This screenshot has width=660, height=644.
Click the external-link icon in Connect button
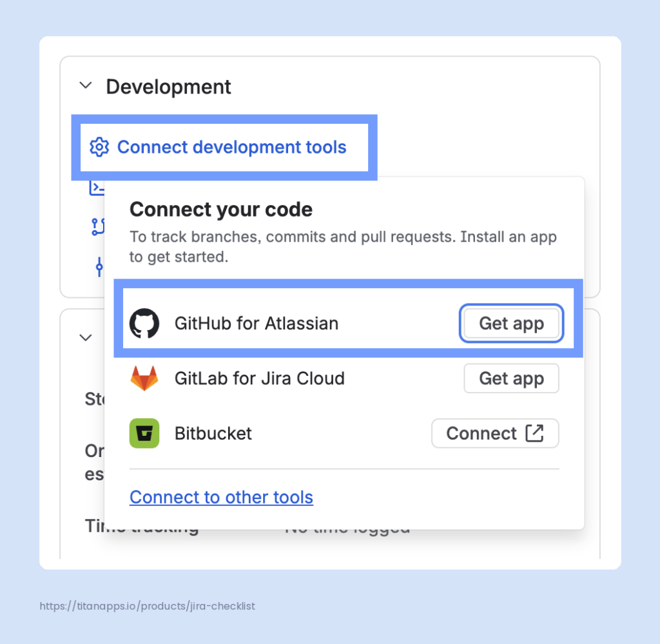tap(534, 433)
